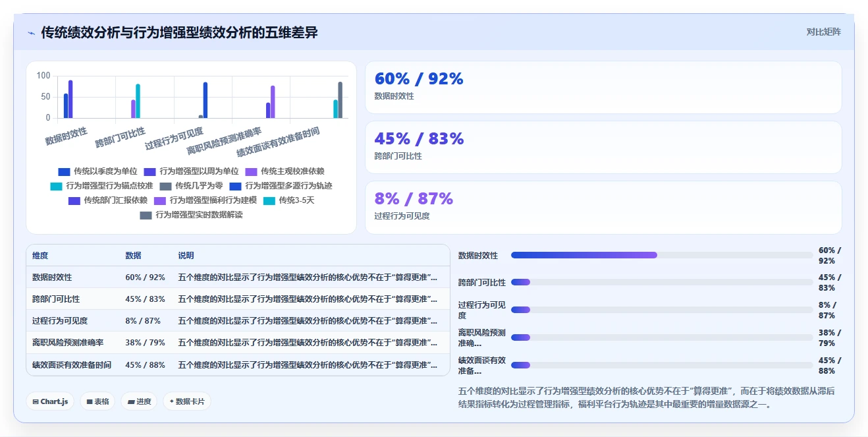The image size is (868, 437).
Task: Click the 过程行为可见度 caption in the data card
Action: point(402,216)
